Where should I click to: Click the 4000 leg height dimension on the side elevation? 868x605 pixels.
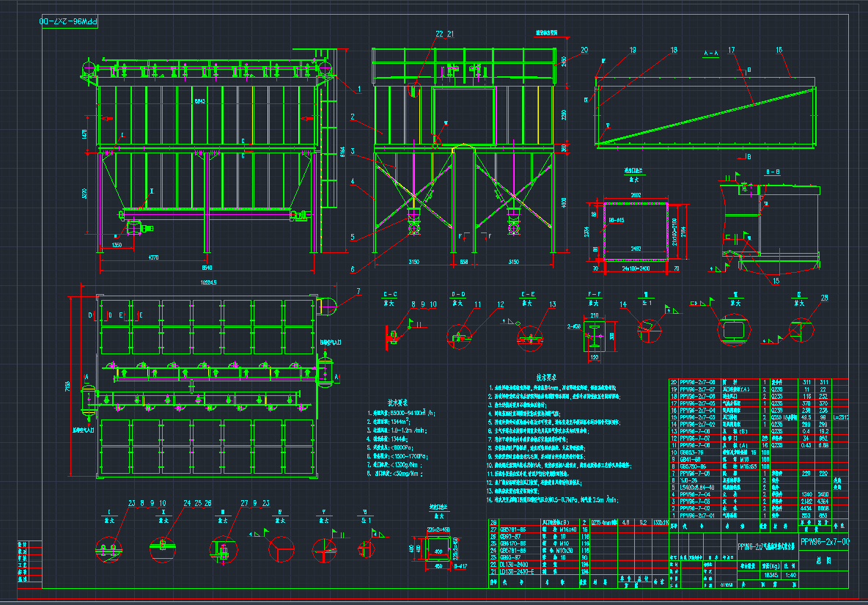[x=564, y=202]
